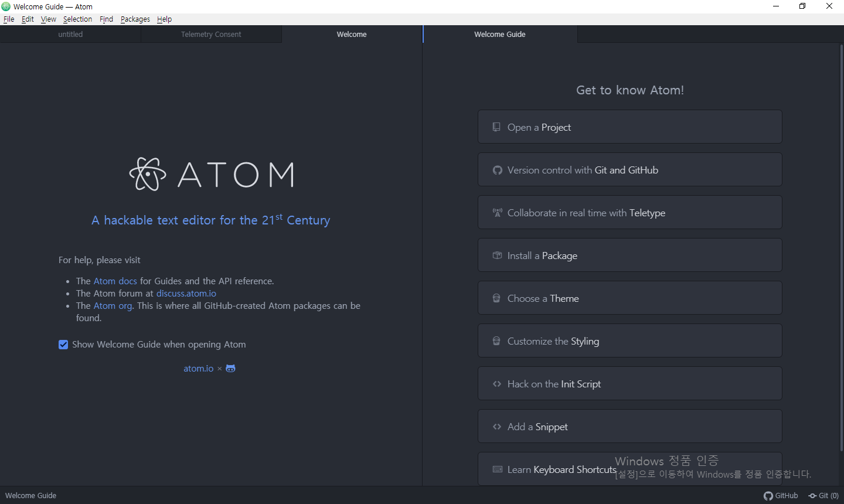The width and height of the screenshot is (844, 504).
Task: Click the book icon beside Open a Project
Action: [496, 127]
